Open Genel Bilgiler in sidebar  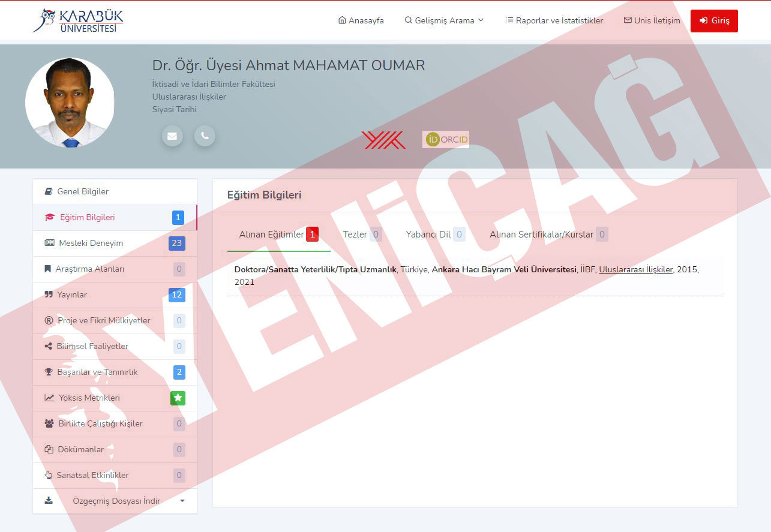tap(115, 192)
